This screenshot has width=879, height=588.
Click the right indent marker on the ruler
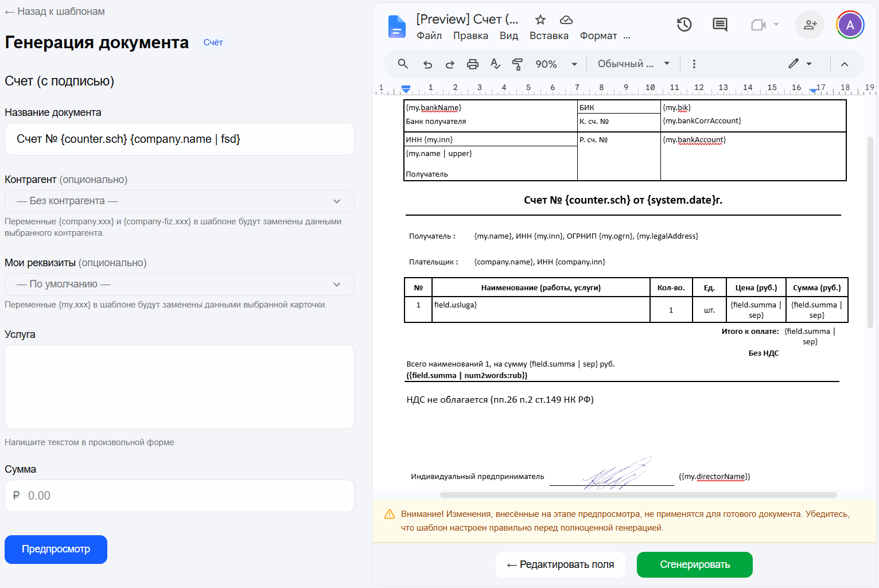coord(813,91)
